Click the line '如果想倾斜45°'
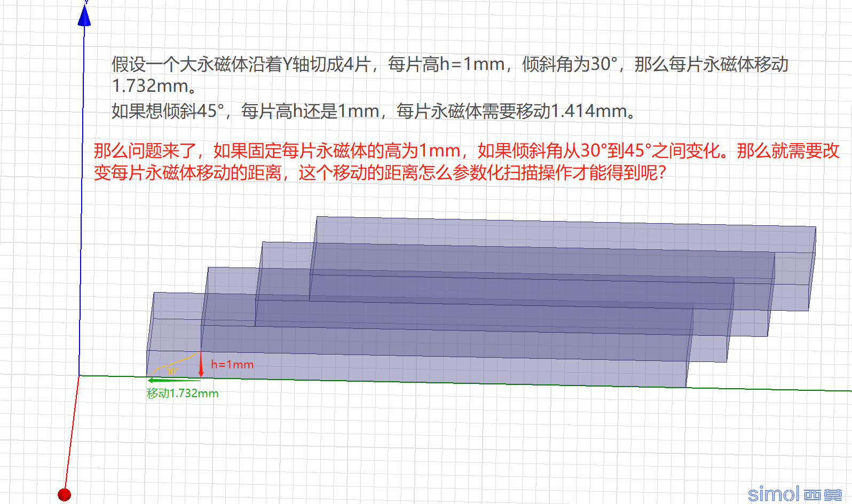Image resolution: width=852 pixels, height=504 pixels. (x=373, y=111)
